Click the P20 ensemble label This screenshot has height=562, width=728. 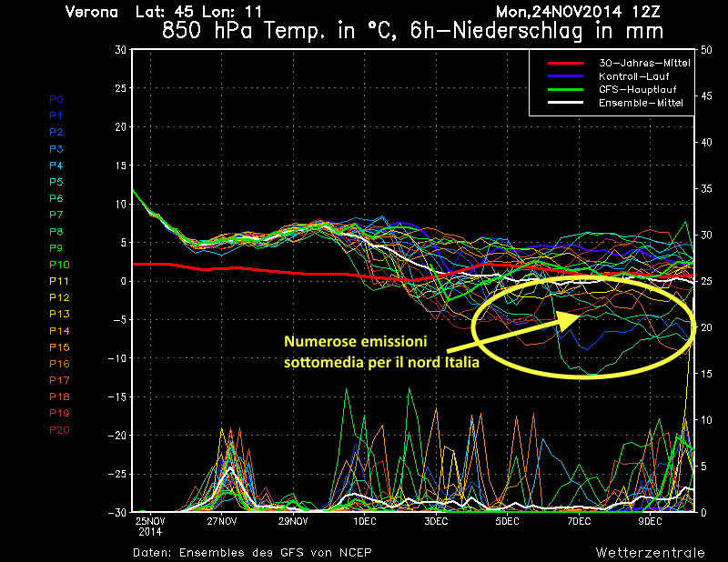click(x=59, y=430)
